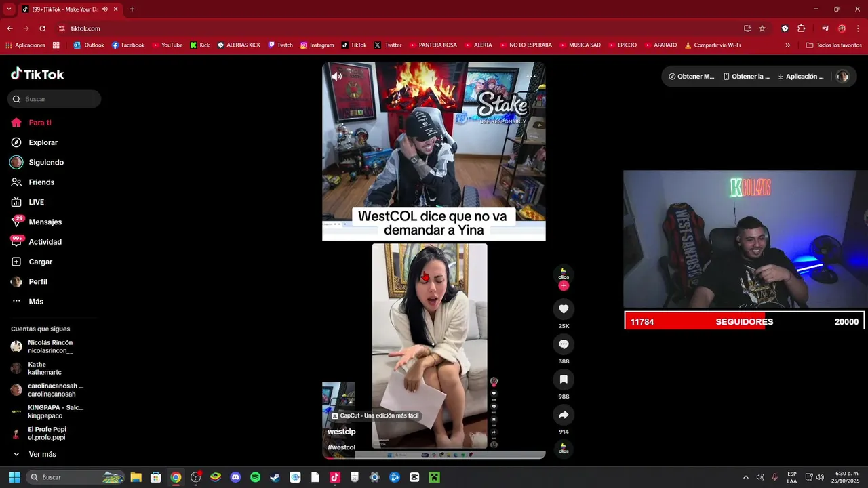Screen dimensions: 868x488
Task: Save the video with the bookmark icon
Action: tap(564, 380)
